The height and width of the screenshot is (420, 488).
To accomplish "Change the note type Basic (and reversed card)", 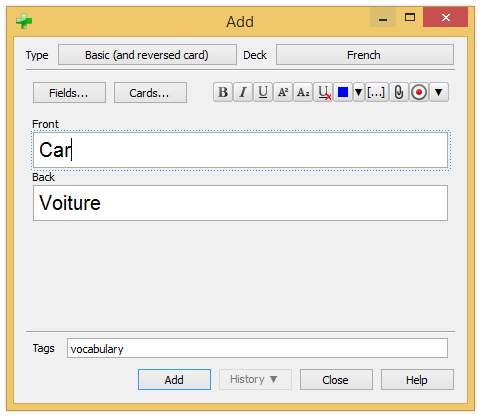I will click(147, 55).
